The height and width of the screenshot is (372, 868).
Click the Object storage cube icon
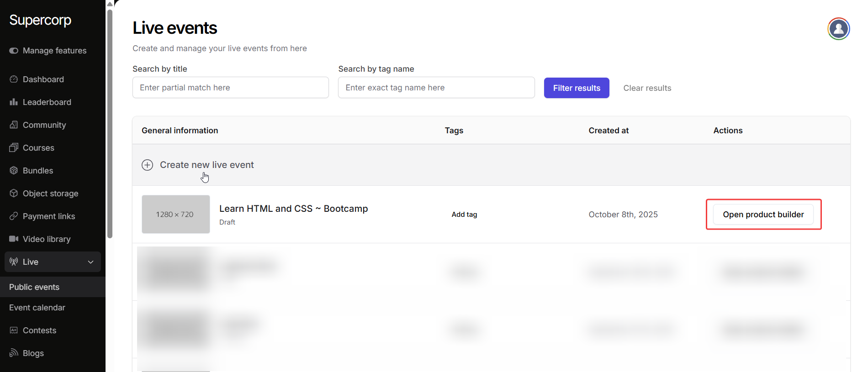14,194
